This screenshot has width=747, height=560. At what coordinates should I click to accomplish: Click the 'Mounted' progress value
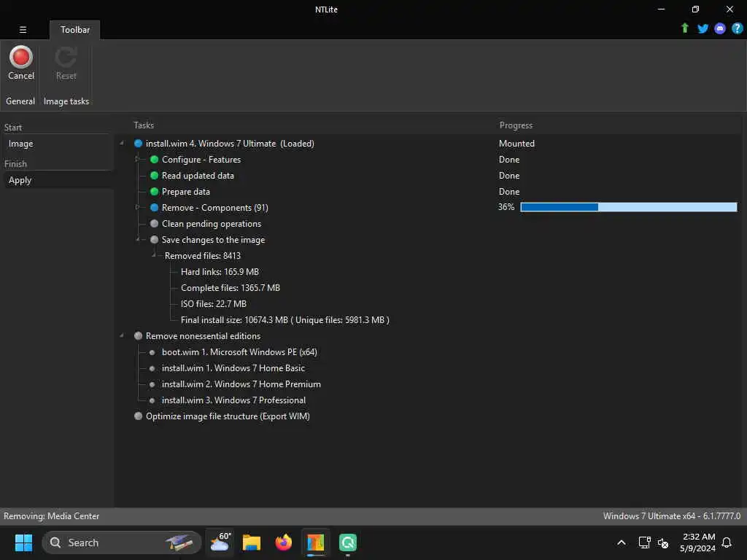pos(516,144)
